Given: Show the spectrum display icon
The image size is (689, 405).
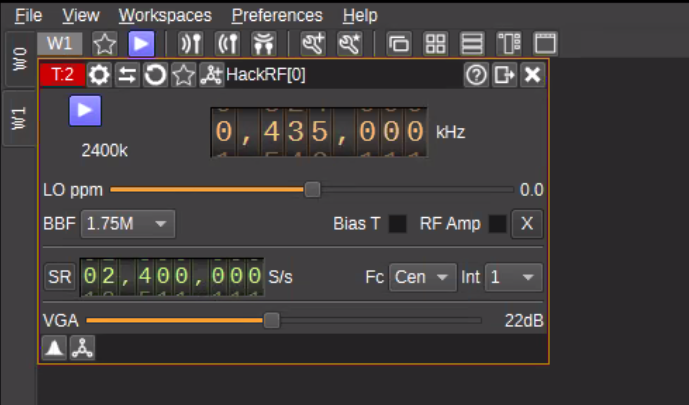Looking at the screenshot, I should pyautogui.click(x=54, y=348).
